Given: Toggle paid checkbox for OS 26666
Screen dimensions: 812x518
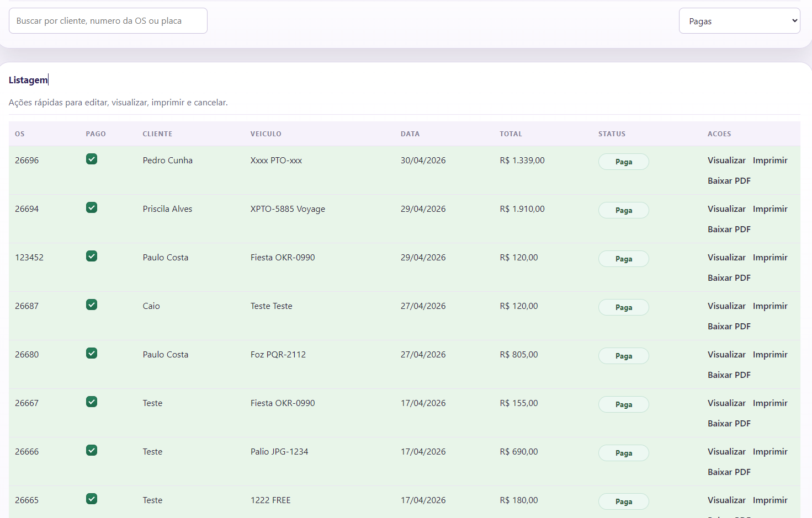Looking at the screenshot, I should 92,451.
